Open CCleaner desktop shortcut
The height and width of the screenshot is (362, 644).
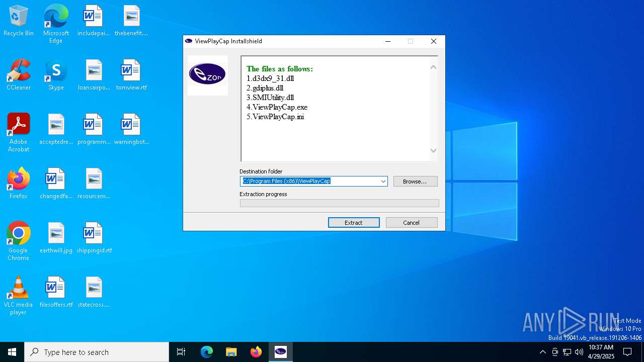(19, 75)
